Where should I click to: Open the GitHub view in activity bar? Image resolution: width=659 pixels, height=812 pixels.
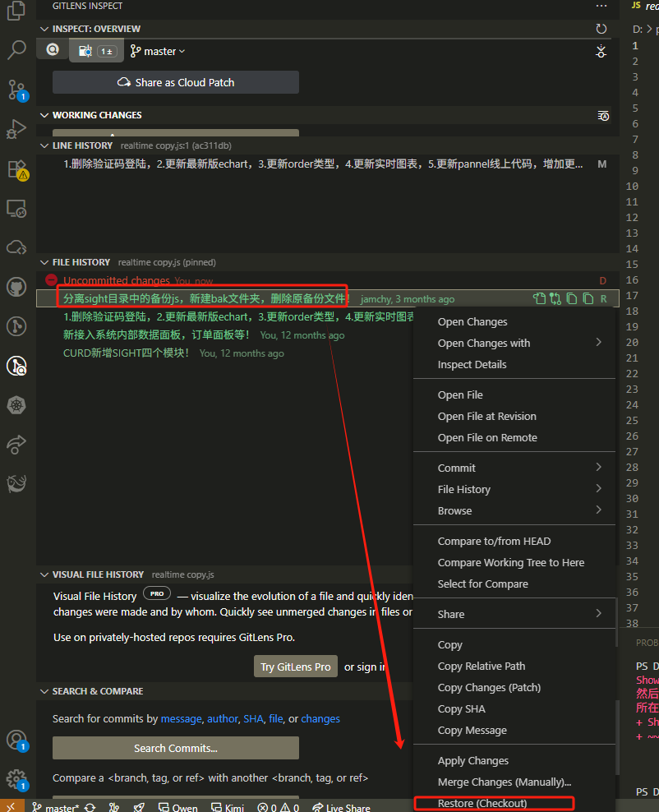16,287
